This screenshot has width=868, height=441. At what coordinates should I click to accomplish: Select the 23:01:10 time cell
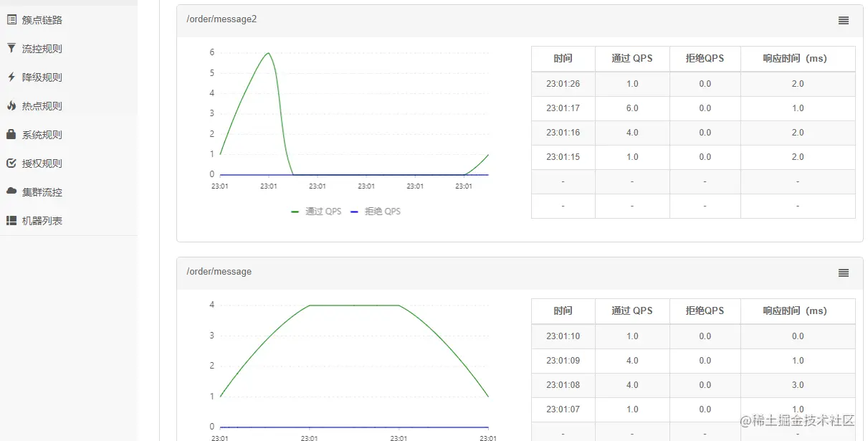[x=563, y=336]
